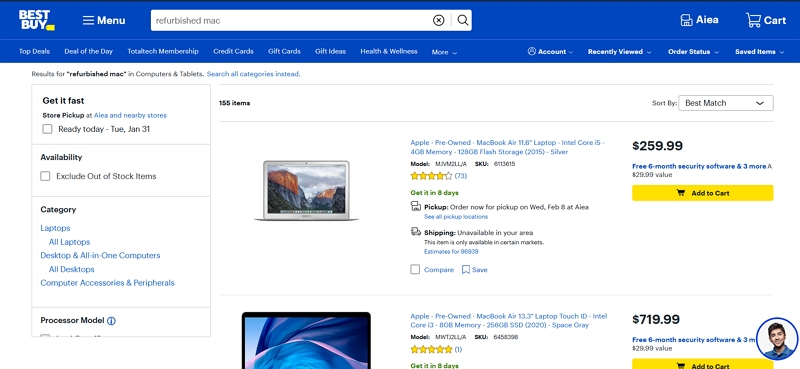This screenshot has width=800, height=369.
Task: Submit search with magnifier icon
Action: pyautogui.click(x=462, y=20)
